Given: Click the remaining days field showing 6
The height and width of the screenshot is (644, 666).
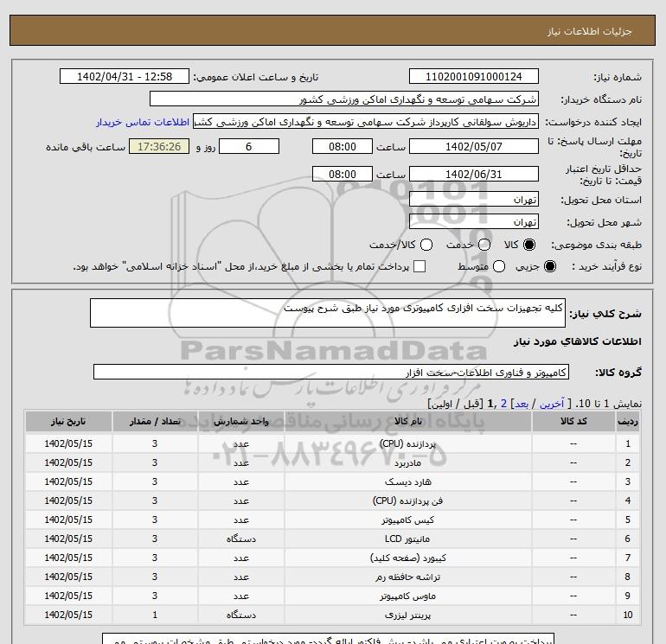Looking at the screenshot, I should tap(249, 146).
